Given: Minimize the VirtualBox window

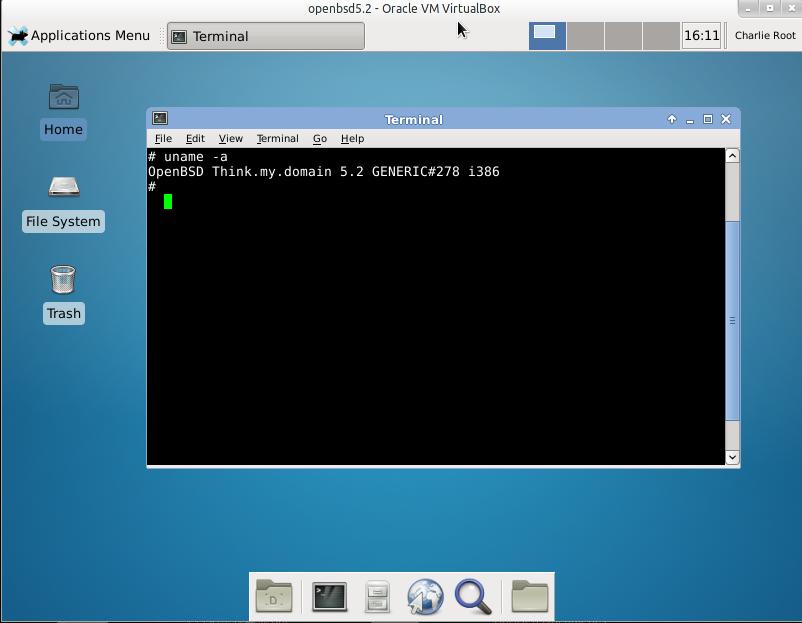Looking at the screenshot, I should pyautogui.click(x=748, y=8).
